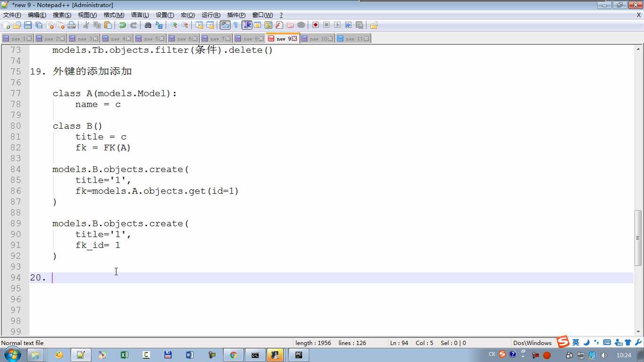Open the 设置(T) menu
The image size is (644, 362).
click(165, 15)
